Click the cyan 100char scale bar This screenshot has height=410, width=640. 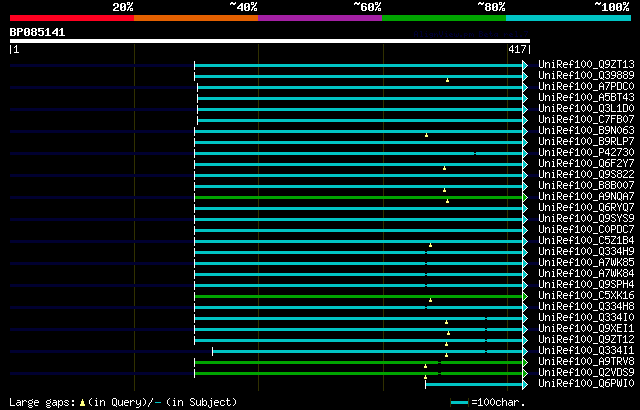click(459, 403)
